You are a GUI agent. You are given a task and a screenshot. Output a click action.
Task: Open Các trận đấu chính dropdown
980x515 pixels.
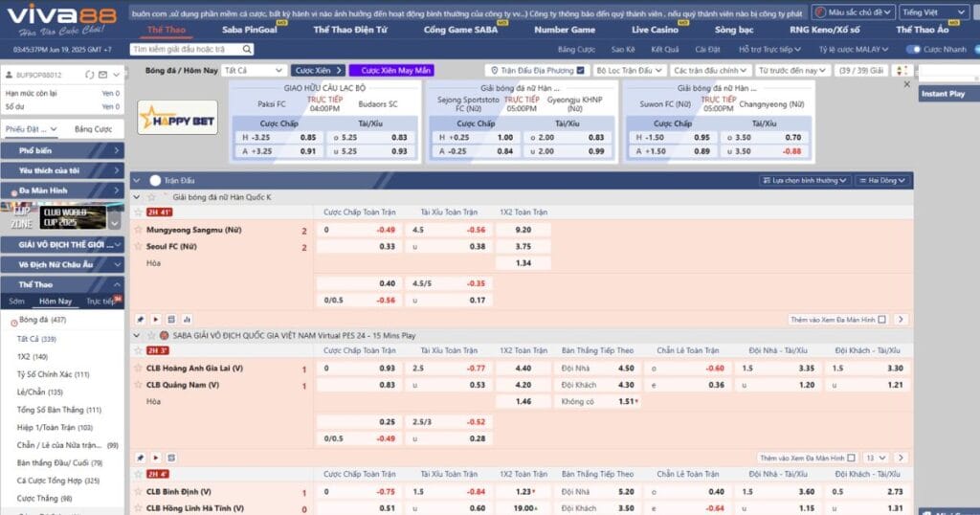tap(710, 71)
